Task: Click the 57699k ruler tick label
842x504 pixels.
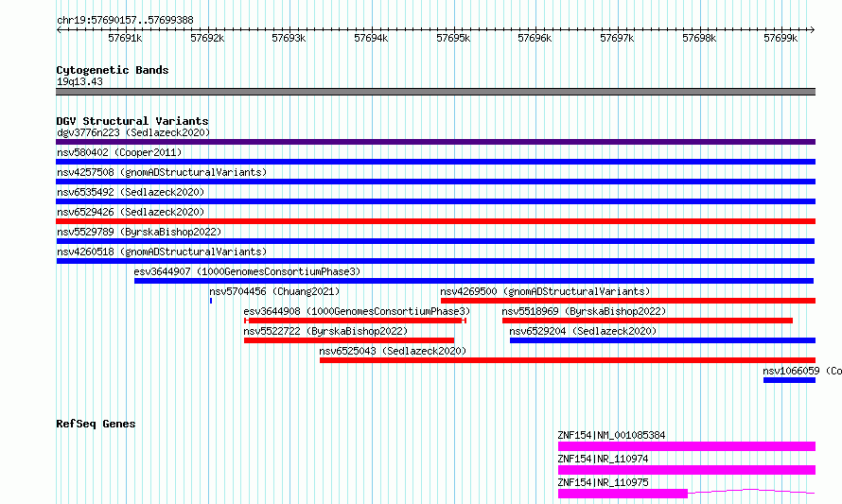Action: (781, 38)
